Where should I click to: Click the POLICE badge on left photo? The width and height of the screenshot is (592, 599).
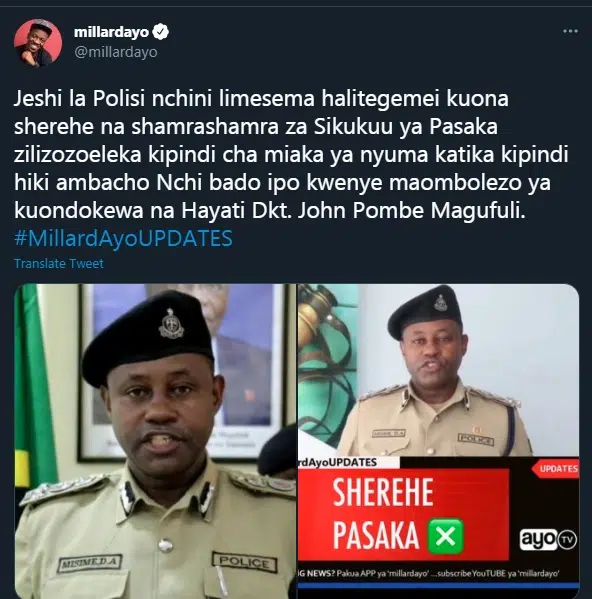(245, 562)
